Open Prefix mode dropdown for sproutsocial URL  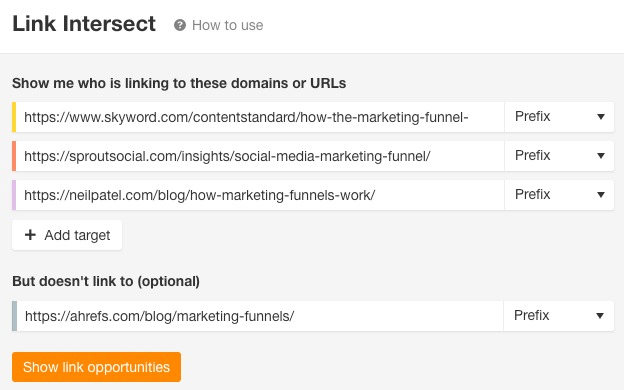[559, 156]
